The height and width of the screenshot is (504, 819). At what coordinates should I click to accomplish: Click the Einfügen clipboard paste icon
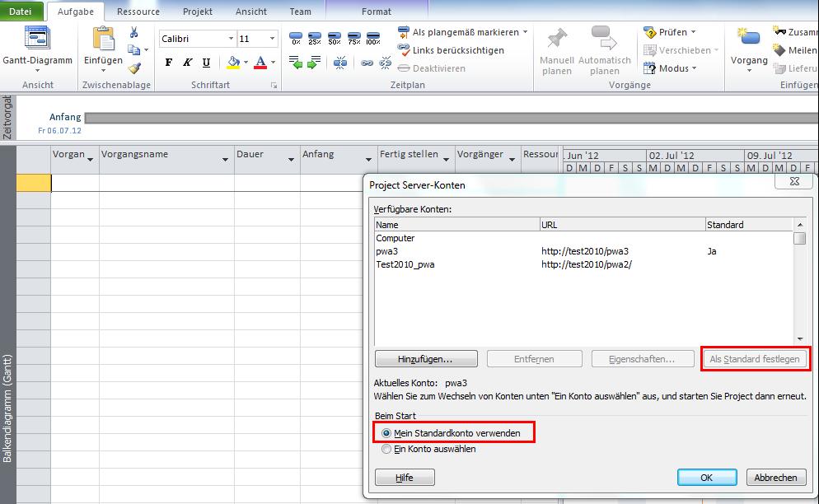click(104, 39)
